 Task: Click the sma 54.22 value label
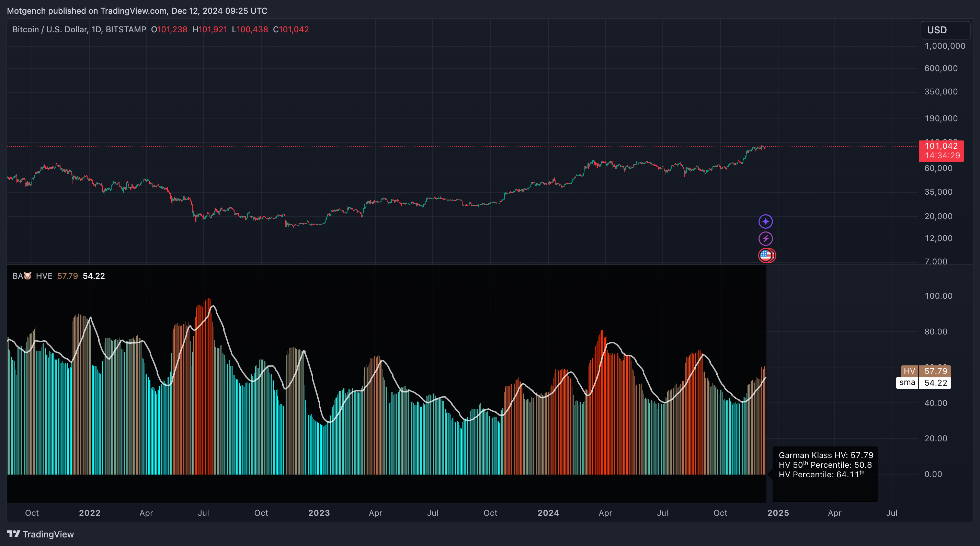[x=923, y=383]
